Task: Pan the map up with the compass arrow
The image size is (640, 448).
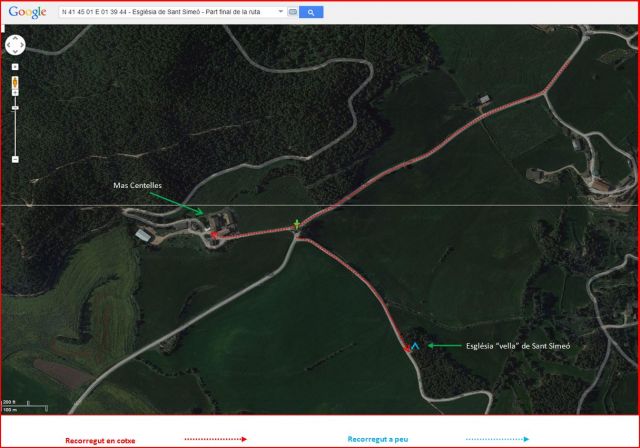Action: coord(15,38)
